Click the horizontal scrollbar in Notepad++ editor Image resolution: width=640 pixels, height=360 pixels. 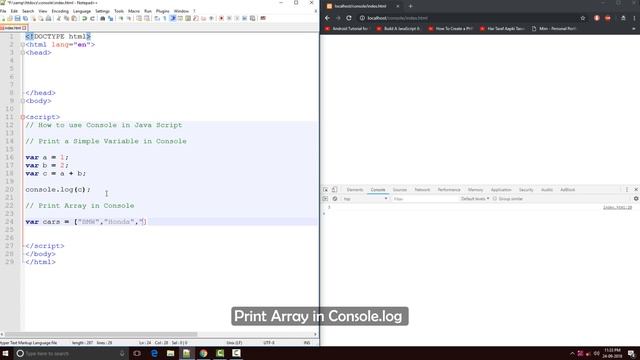pos(101,334)
